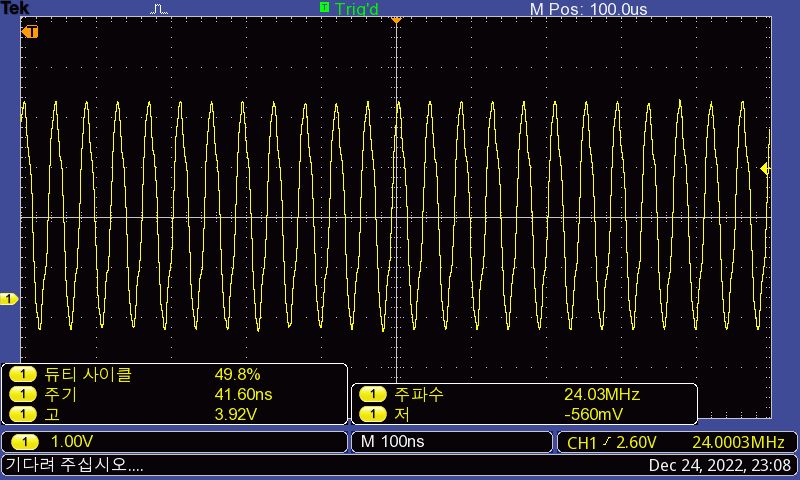Click channel 1 badge next to 듀티 사이클
This screenshot has width=800, height=480.
tap(23, 375)
